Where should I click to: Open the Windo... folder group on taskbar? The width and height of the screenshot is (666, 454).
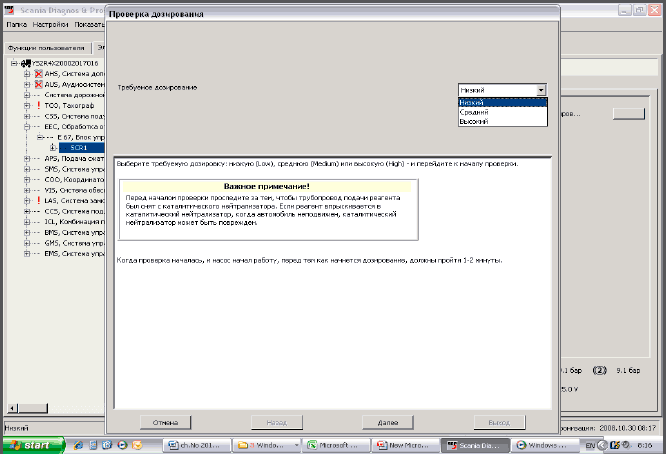[267, 445]
